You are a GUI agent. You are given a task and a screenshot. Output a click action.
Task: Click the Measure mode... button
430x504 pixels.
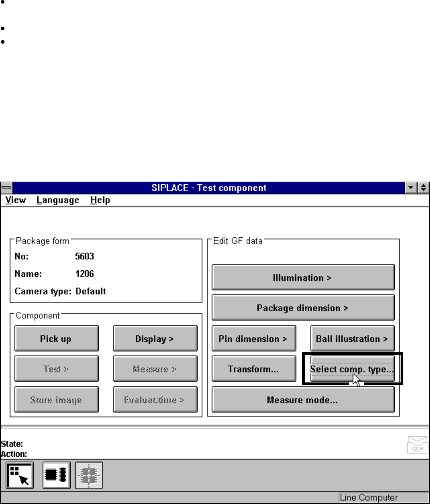[303, 399]
